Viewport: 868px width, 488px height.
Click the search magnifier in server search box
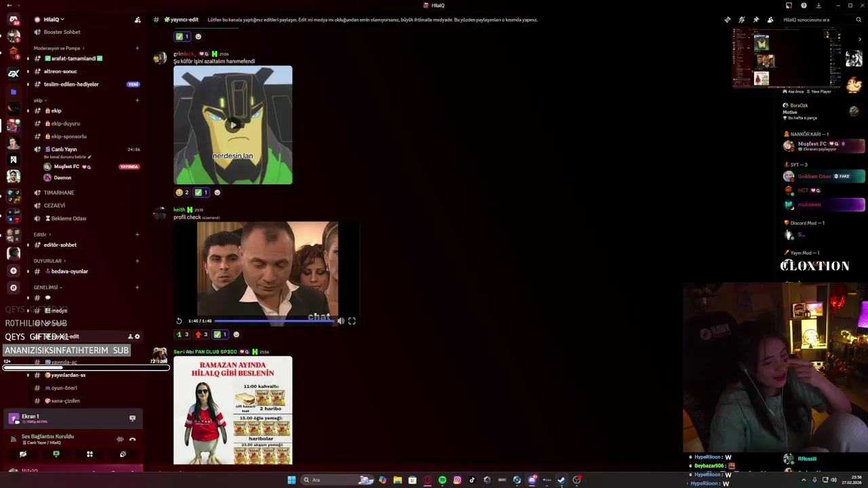click(x=859, y=20)
